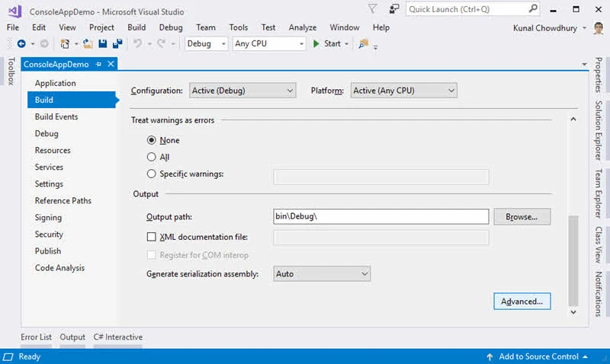Open the Reference Paths page
The width and height of the screenshot is (610, 364).
tap(63, 200)
